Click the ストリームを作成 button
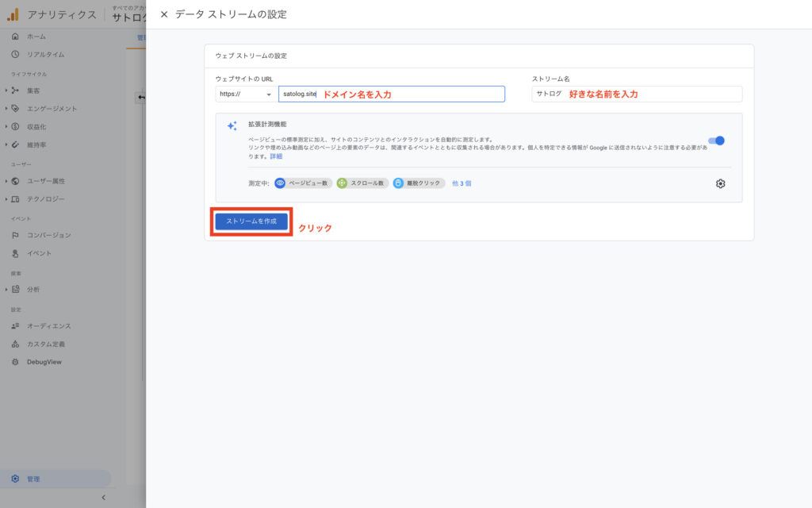Viewport: 812px width, 508px height. point(251,221)
